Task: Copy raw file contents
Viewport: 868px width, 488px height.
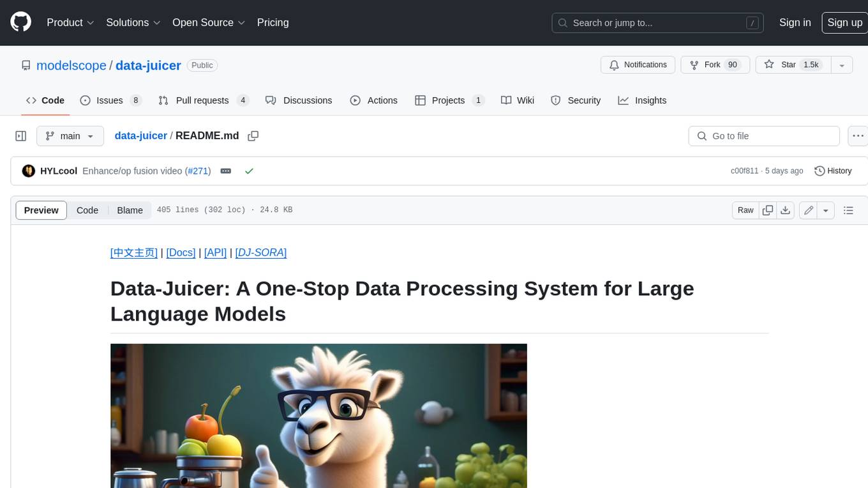Action: (x=768, y=210)
